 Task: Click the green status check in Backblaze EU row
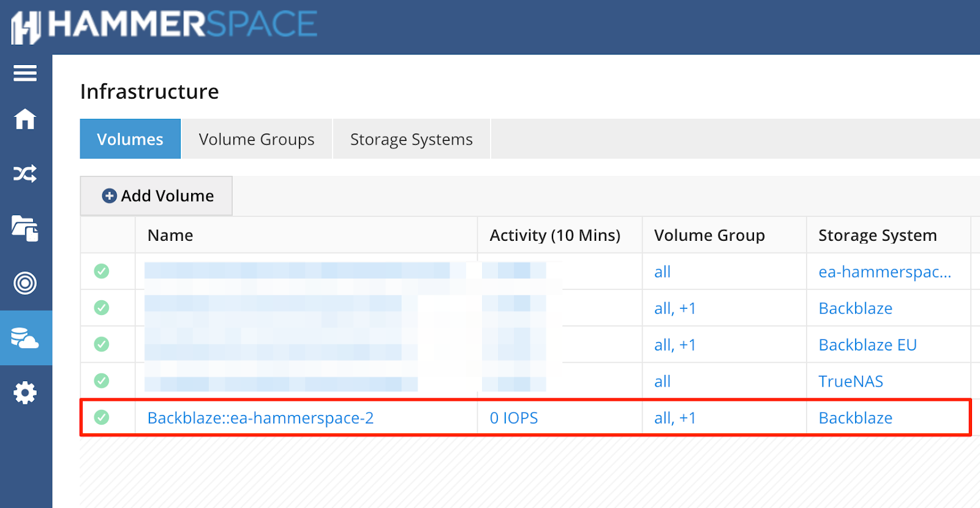[102, 344]
